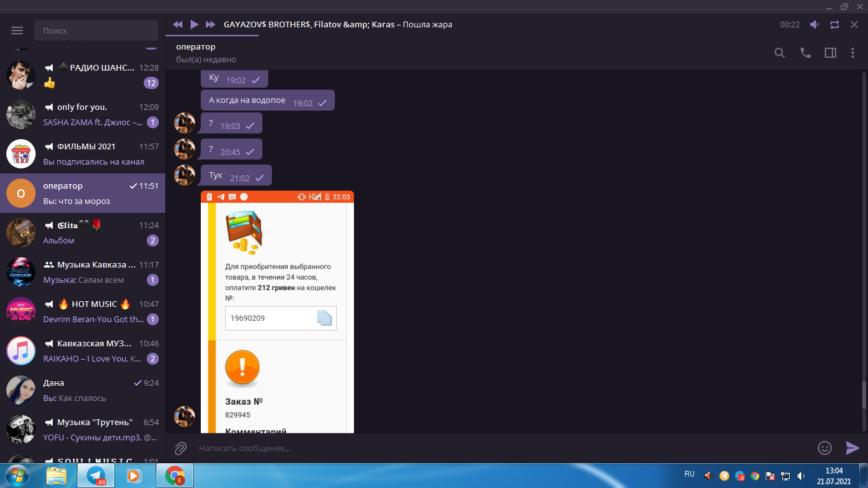Click the chat area vertical scrollbar
Screen dimensions: 868x488
pos(864,395)
